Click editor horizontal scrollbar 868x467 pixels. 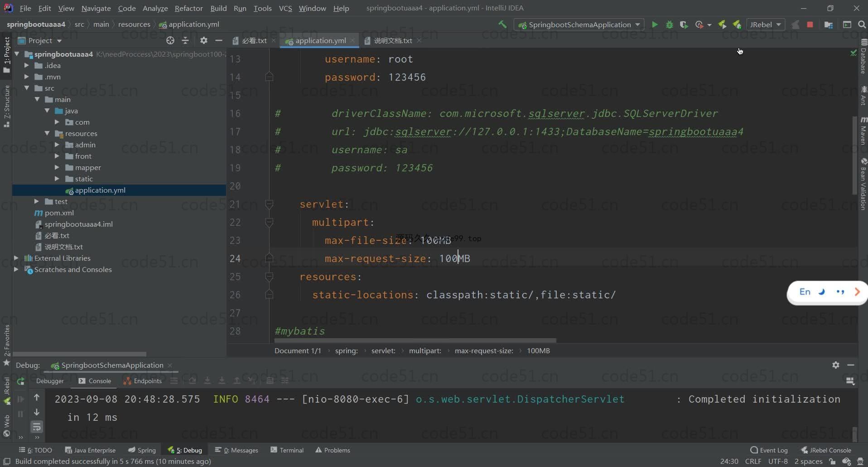click(x=415, y=340)
